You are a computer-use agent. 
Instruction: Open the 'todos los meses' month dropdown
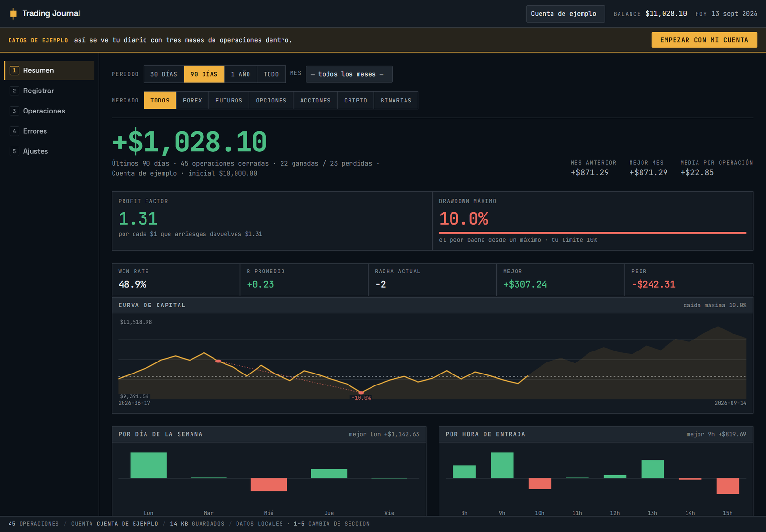point(349,74)
